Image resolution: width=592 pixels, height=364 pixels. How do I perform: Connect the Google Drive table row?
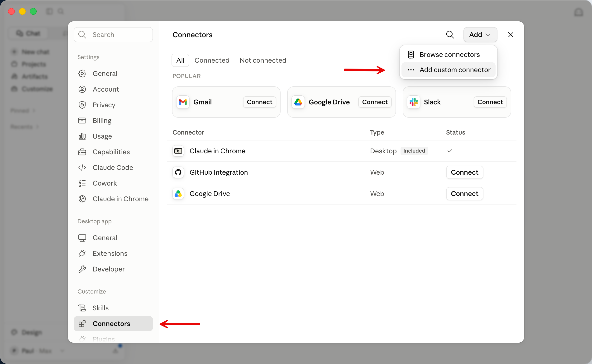pos(464,194)
